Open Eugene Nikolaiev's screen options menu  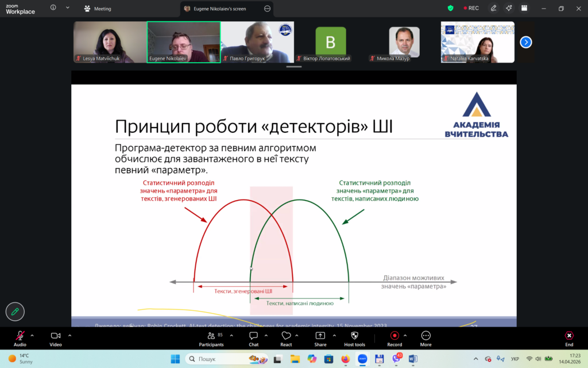pos(267,9)
